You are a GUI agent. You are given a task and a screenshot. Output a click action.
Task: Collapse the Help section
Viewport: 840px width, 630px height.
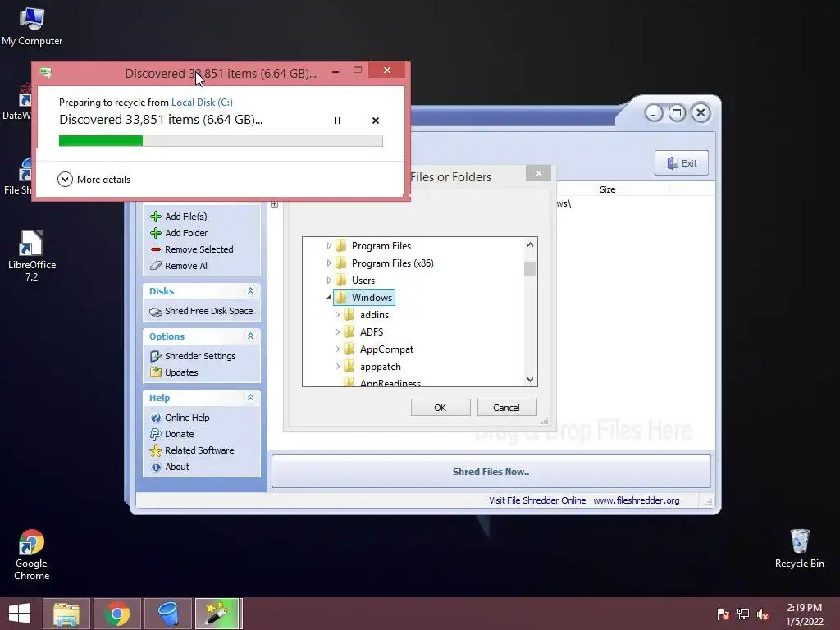pyautogui.click(x=250, y=398)
